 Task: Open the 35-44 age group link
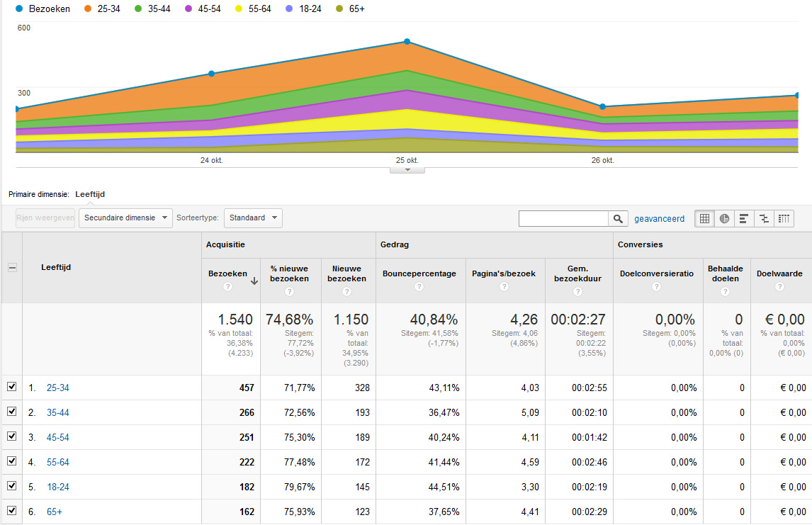click(57, 412)
